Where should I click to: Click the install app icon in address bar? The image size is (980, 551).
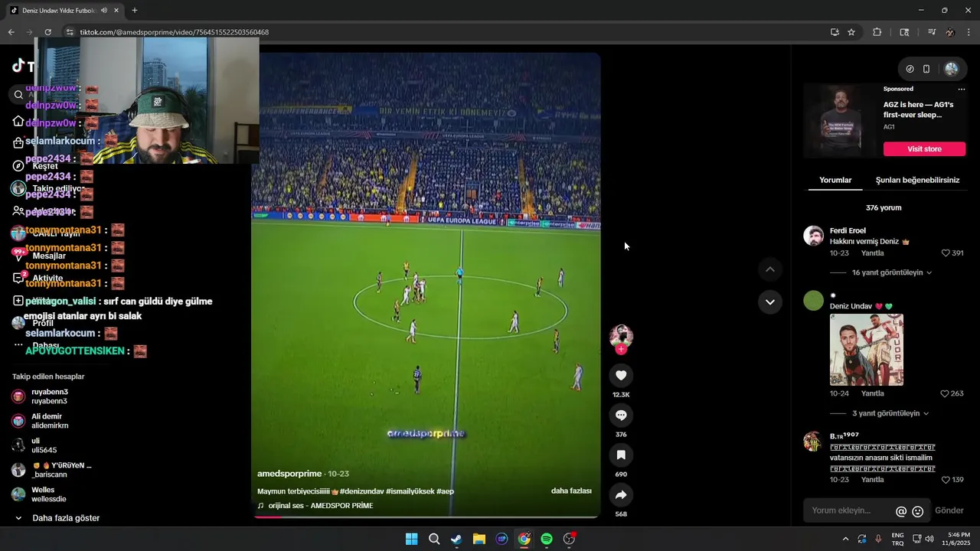click(x=835, y=32)
